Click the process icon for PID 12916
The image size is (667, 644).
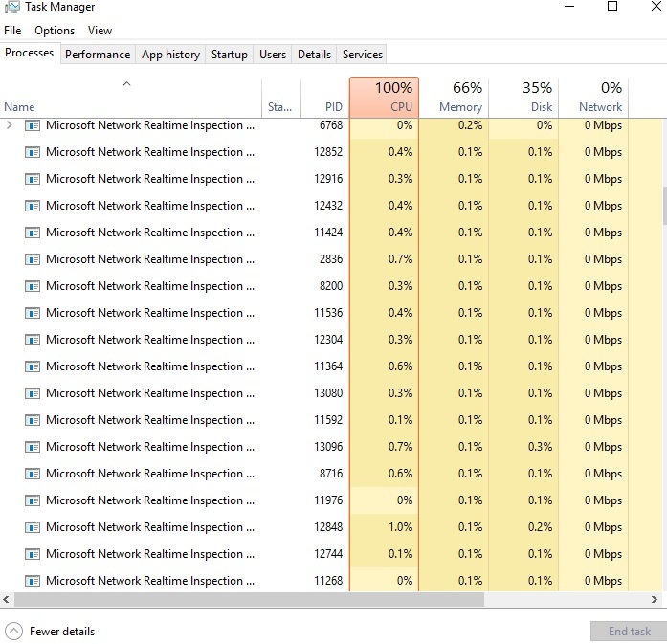pyautogui.click(x=33, y=179)
